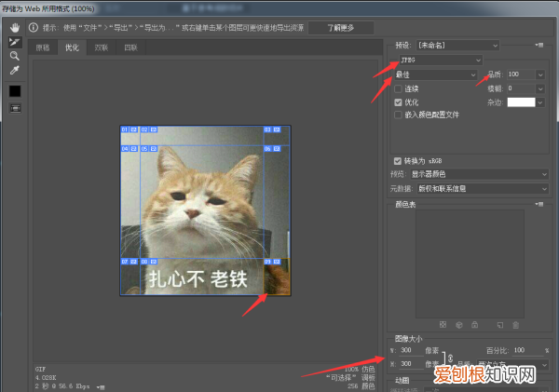Click the trash icon under color table
Viewport: 559px width, 392px height.
click(x=515, y=324)
